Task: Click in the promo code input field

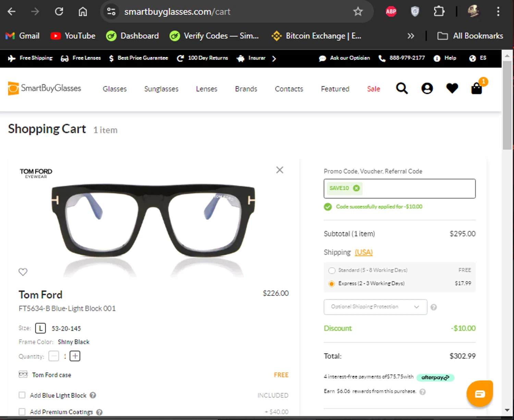Action: [400, 188]
